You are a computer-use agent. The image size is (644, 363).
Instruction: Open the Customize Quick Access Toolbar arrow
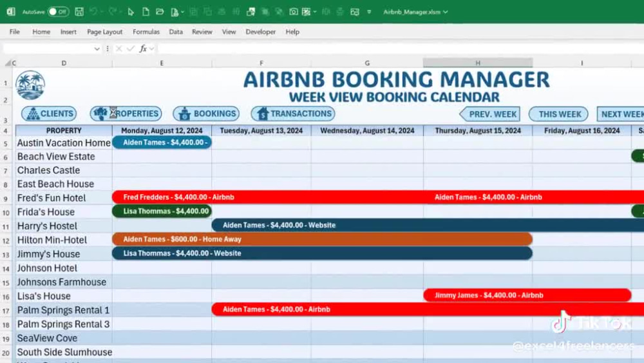[369, 12]
